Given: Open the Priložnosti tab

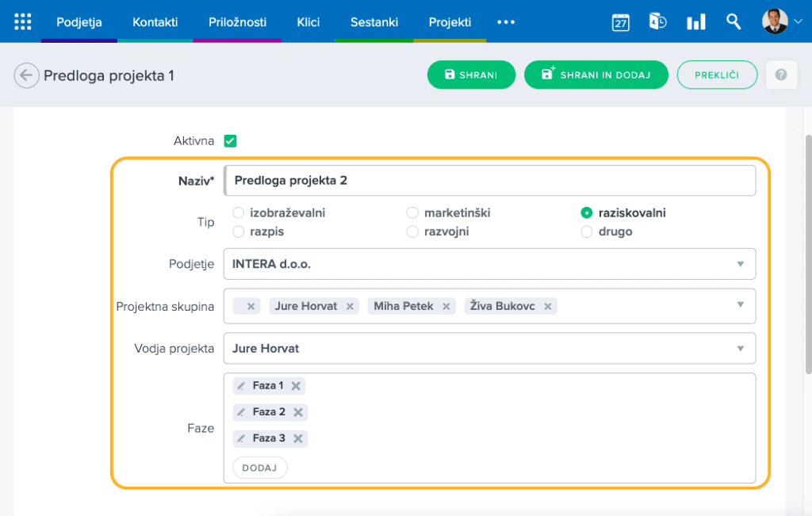Looking at the screenshot, I should coord(237,22).
